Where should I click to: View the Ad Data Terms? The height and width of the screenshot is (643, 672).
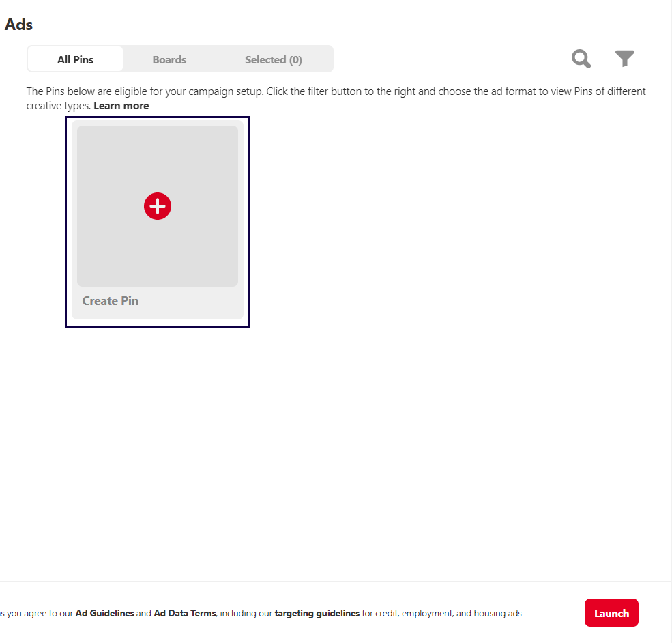(x=184, y=613)
